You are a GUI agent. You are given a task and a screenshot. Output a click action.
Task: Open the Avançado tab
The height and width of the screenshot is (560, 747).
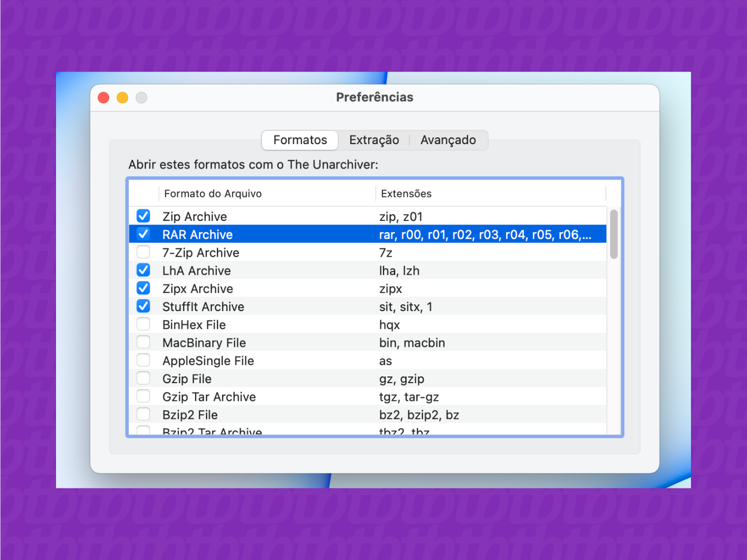(x=448, y=140)
